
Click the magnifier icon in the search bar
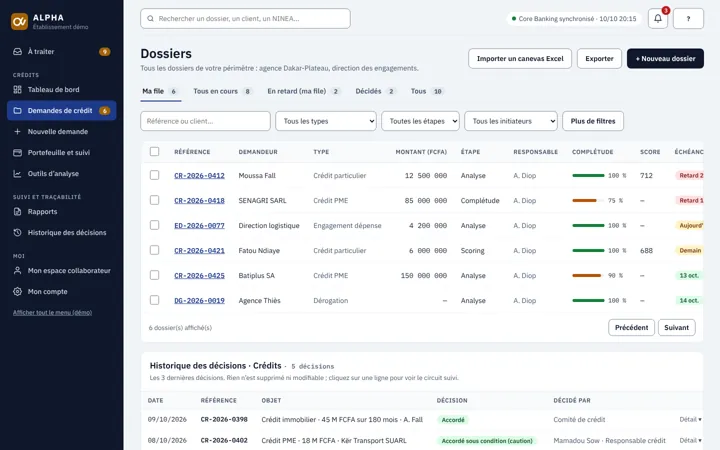click(151, 19)
